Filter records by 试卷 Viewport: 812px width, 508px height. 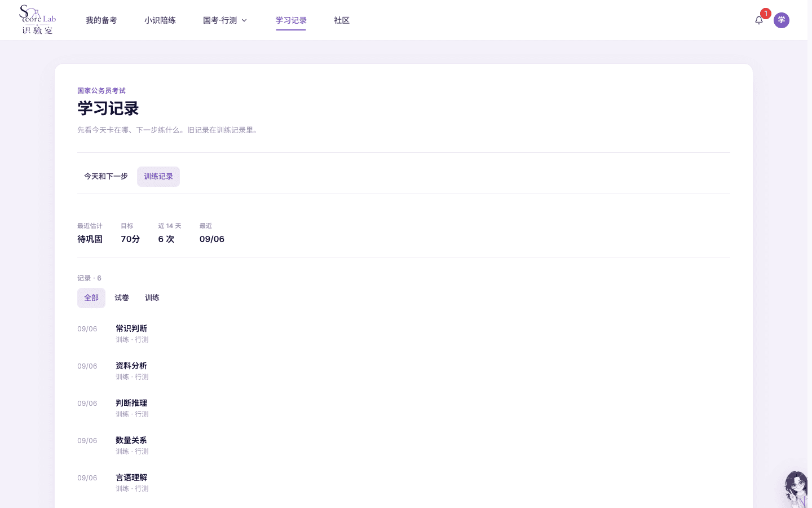coord(122,298)
